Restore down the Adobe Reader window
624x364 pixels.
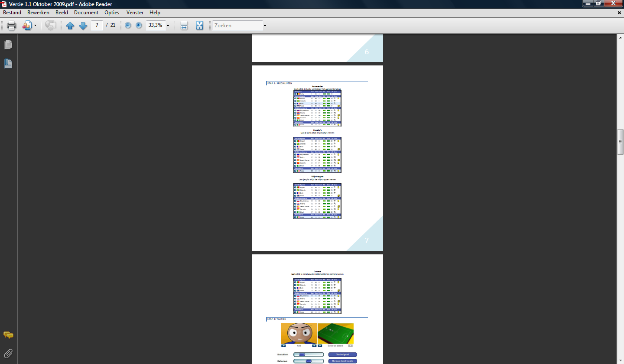598,3
